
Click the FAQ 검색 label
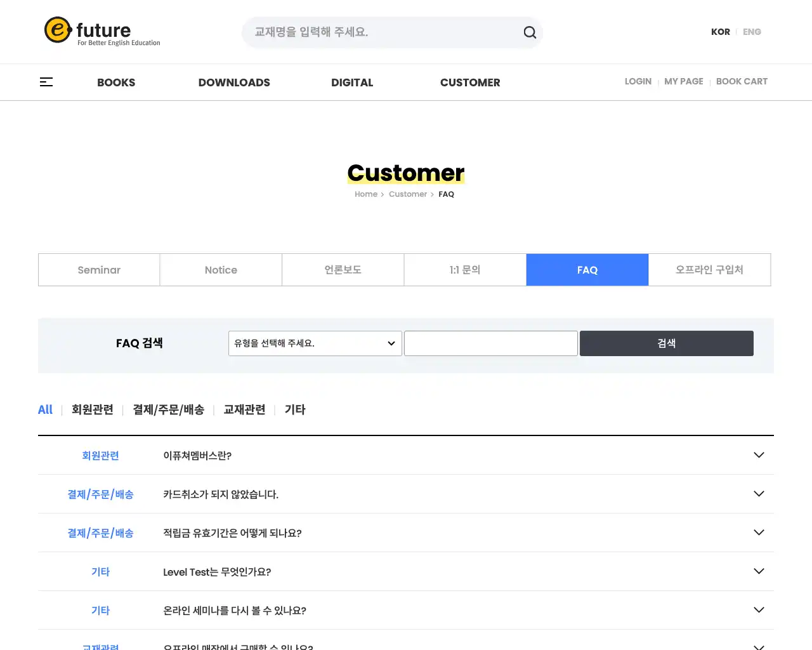(140, 343)
